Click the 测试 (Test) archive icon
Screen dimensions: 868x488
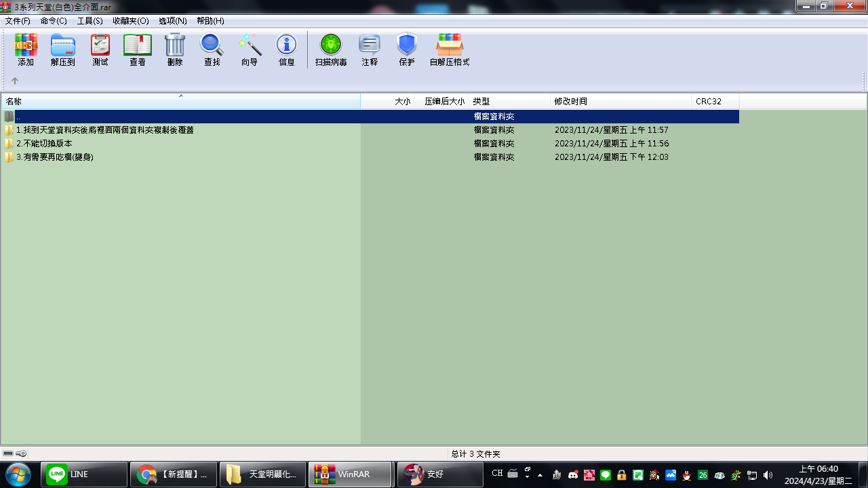[100, 50]
